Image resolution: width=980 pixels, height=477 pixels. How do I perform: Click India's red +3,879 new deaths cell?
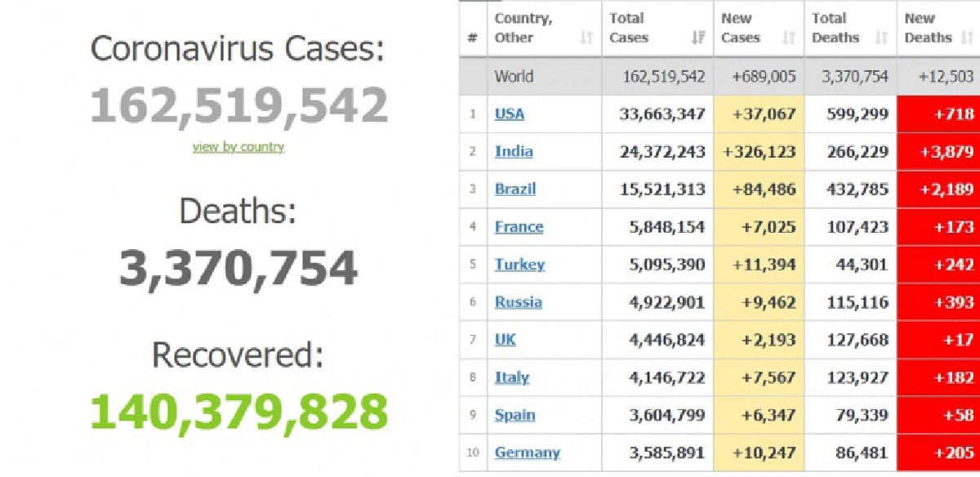coord(938,151)
